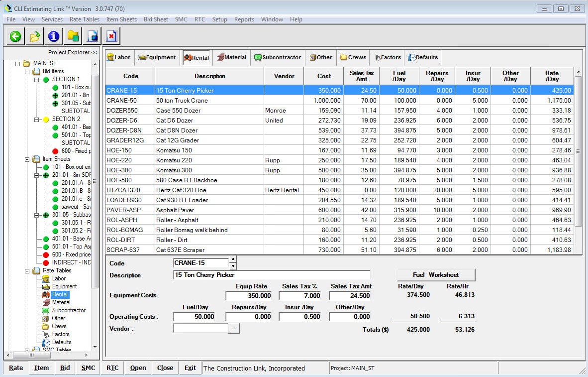Collapse the SECTION 1 node
Image resolution: width=588 pixels, height=377 pixels.
pos(36,80)
